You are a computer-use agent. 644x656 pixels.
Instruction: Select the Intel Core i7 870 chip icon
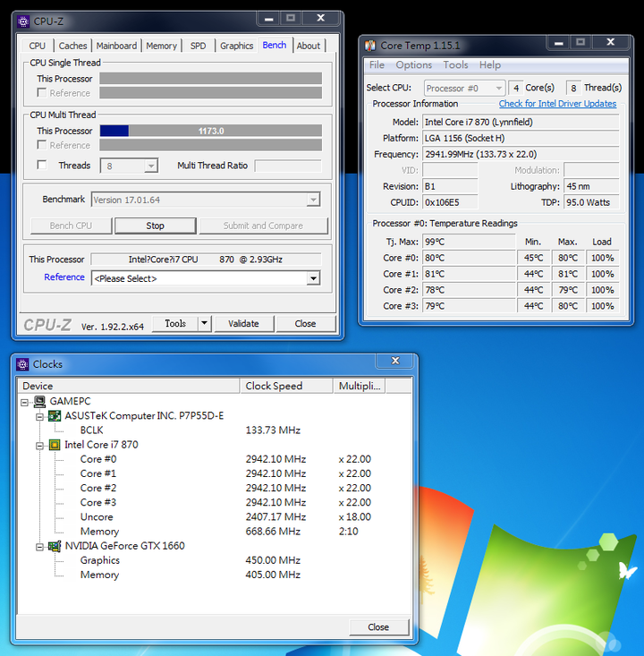(x=55, y=445)
